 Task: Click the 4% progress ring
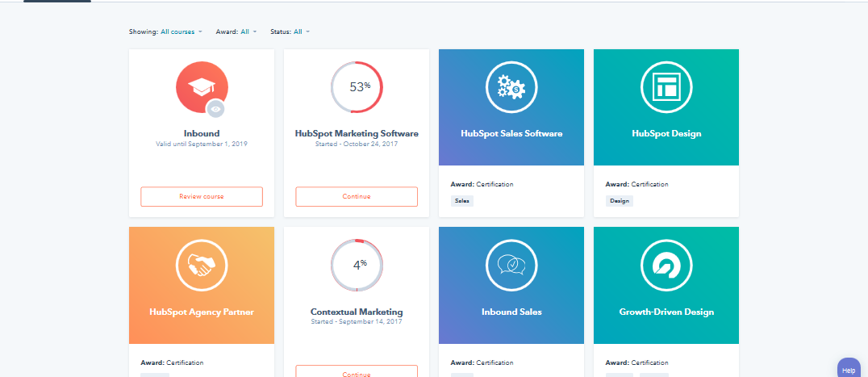[x=357, y=265]
